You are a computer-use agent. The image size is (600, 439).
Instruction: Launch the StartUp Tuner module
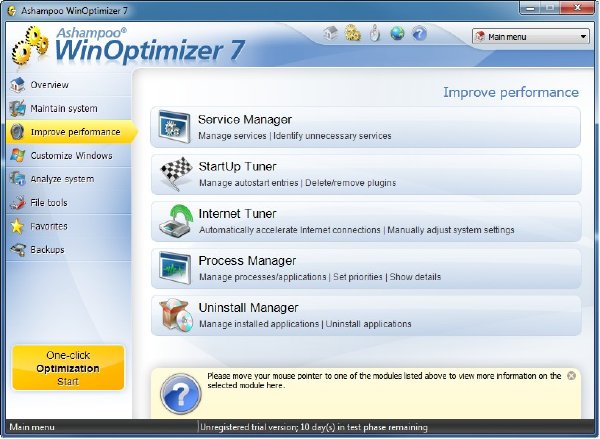(366, 174)
